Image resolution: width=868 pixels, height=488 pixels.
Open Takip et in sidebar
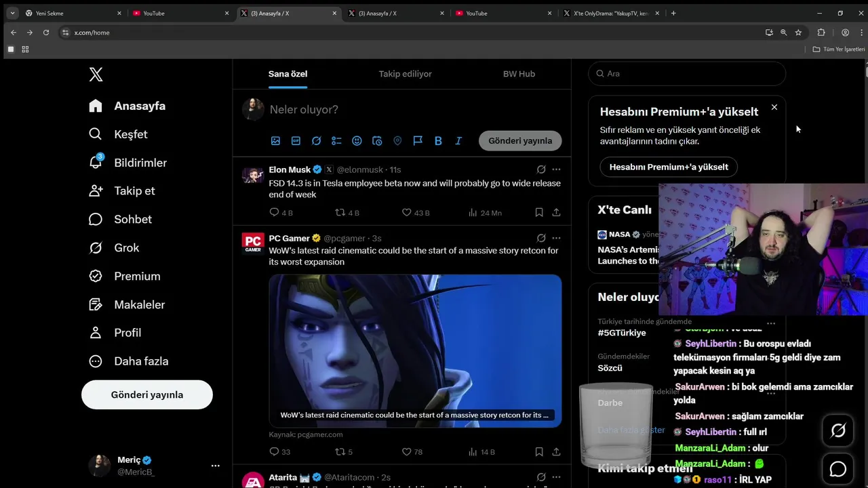(122, 191)
